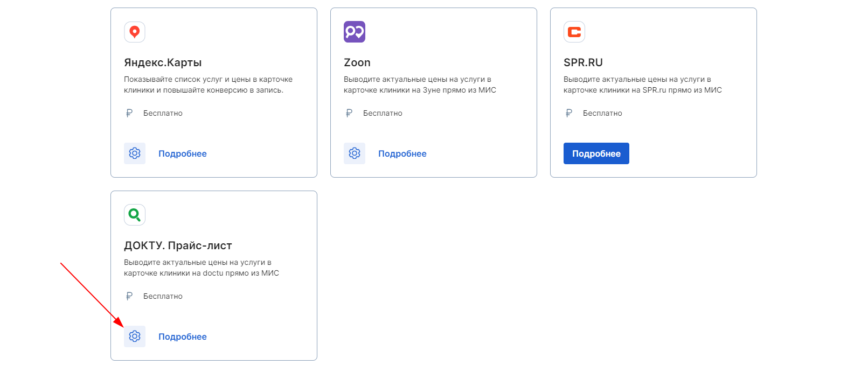The width and height of the screenshot is (868, 372).
Task: Open settings gear on Zoon card
Action: coord(355,153)
